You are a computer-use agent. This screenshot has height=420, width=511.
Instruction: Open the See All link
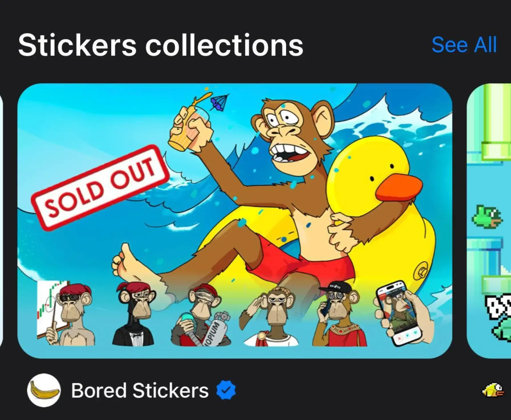[464, 44]
